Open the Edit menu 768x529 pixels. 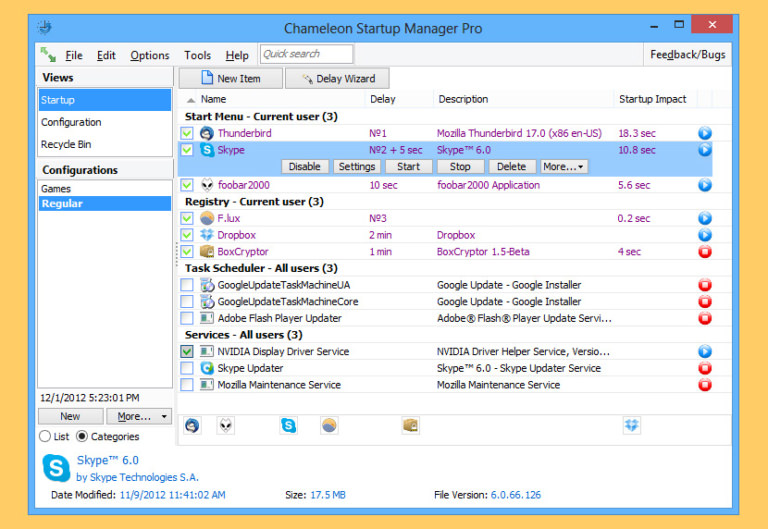[x=106, y=55]
